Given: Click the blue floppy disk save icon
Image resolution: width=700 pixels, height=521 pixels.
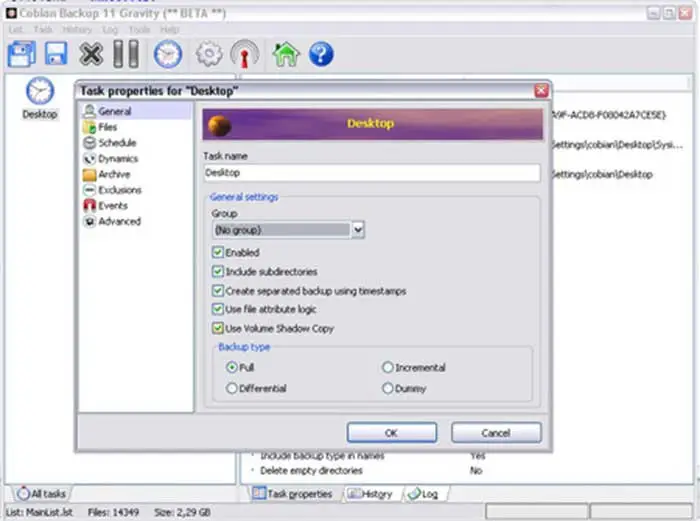Looking at the screenshot, I should pyautogui.click(x=56, y=54).
